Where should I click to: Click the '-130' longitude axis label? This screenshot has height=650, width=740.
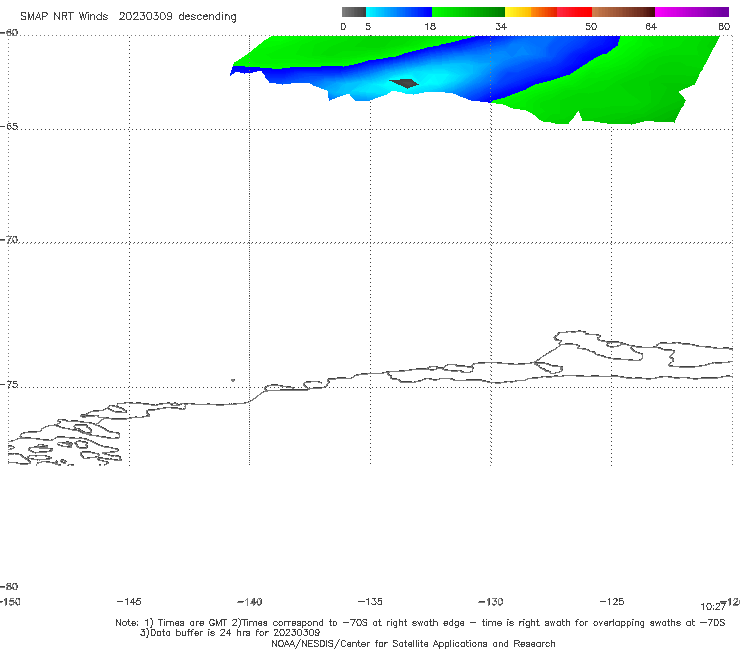491,602
